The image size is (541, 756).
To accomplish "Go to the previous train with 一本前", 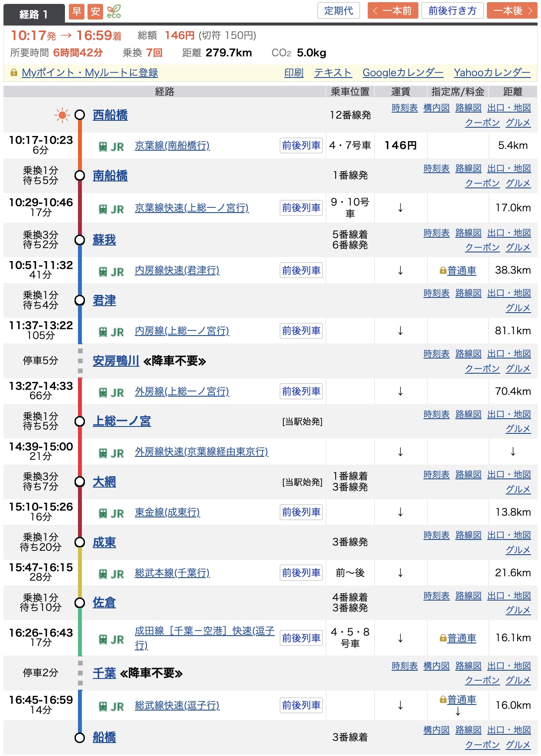I will click(x=392, y=11).
